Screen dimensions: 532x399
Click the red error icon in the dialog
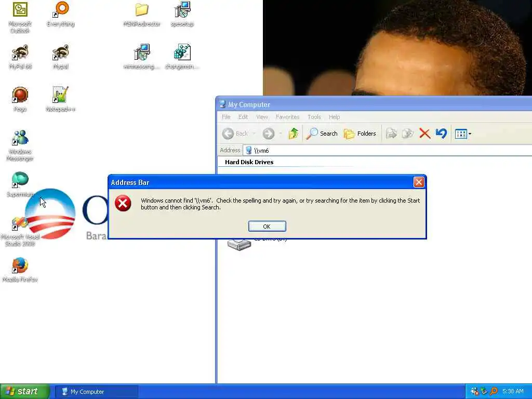coord(123,203)
